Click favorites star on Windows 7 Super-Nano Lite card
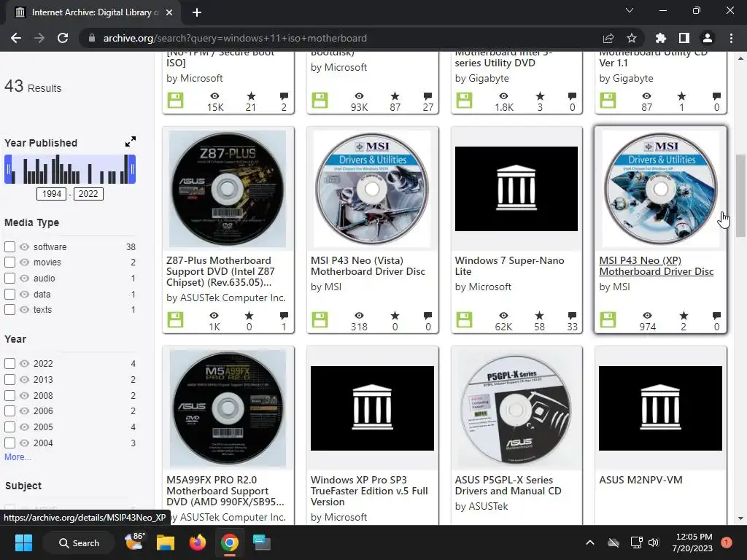 539,315
